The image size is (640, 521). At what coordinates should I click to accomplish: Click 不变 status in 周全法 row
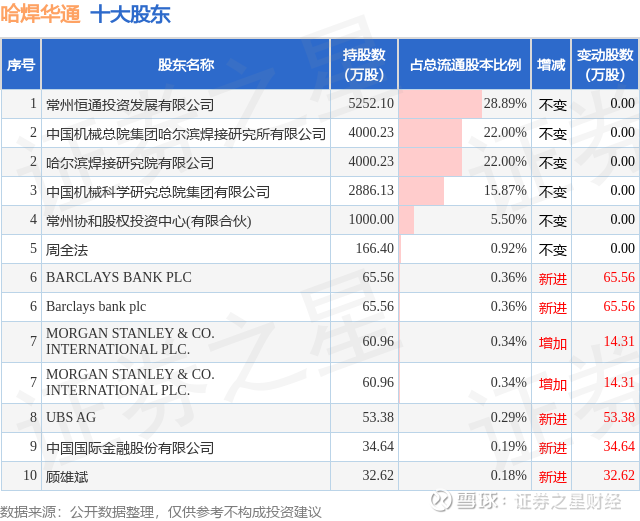(x=553, y=250)
